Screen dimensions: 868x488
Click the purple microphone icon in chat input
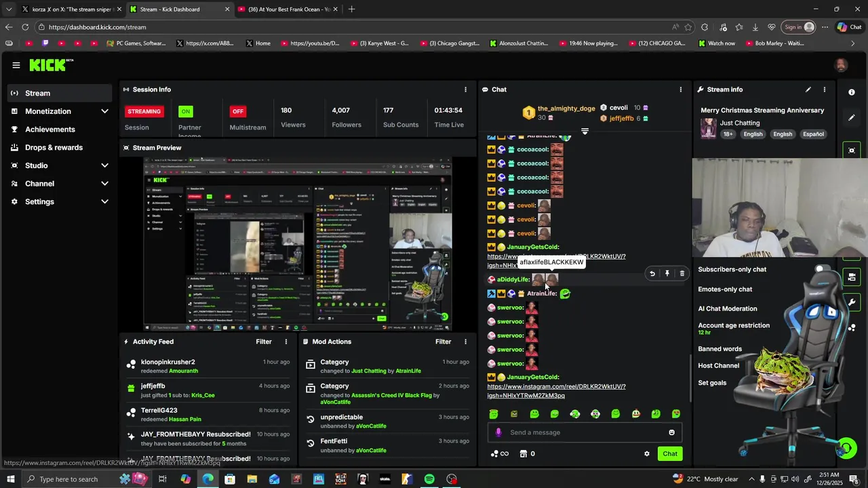coord(498,432)
